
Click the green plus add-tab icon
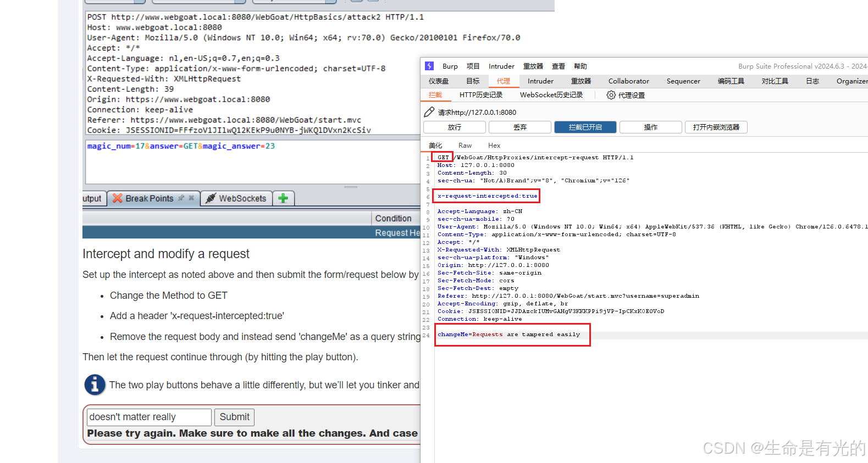tap(283, 198)
